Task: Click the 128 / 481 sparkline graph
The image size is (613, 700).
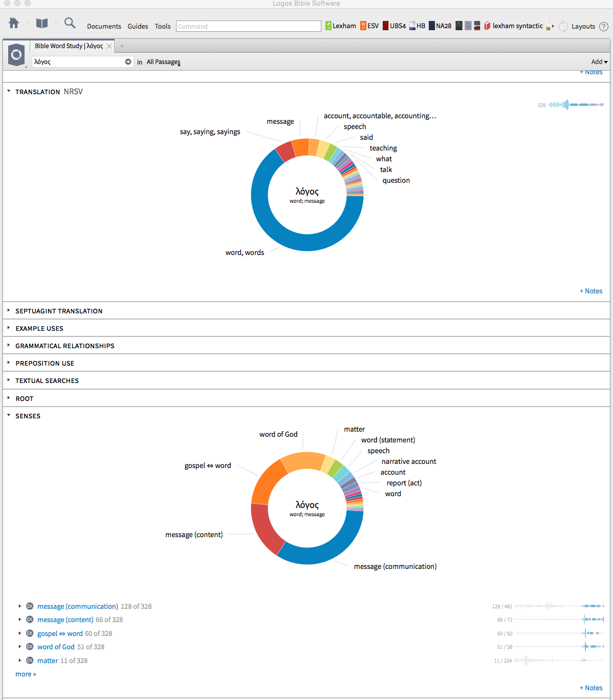Action: [x=559, y=606]
